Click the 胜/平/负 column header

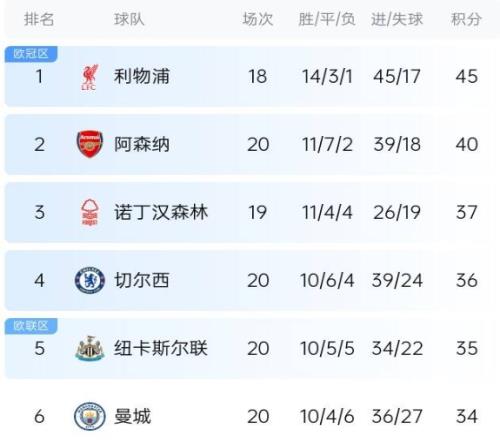point(327,19)
